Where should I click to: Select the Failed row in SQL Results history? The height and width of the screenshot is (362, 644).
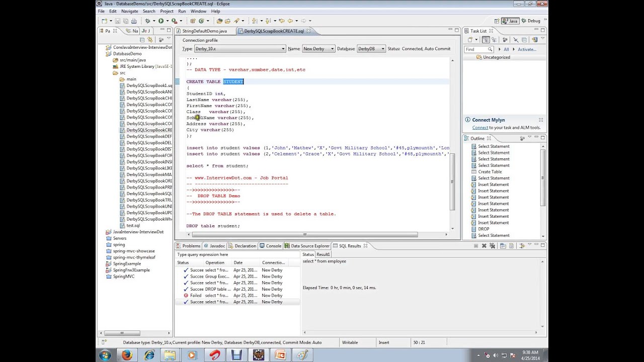[x=237, y=296]
